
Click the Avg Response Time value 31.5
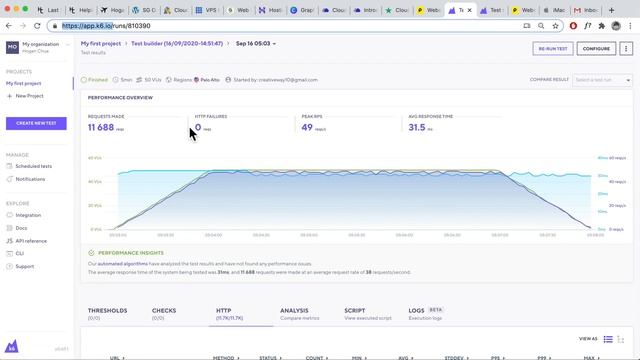(417, 127)
